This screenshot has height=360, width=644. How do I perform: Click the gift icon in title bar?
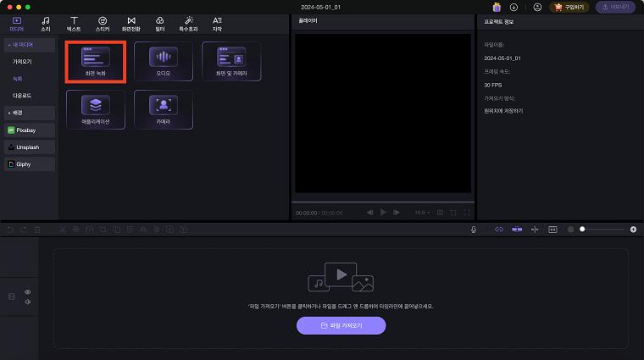pos(497,7)
